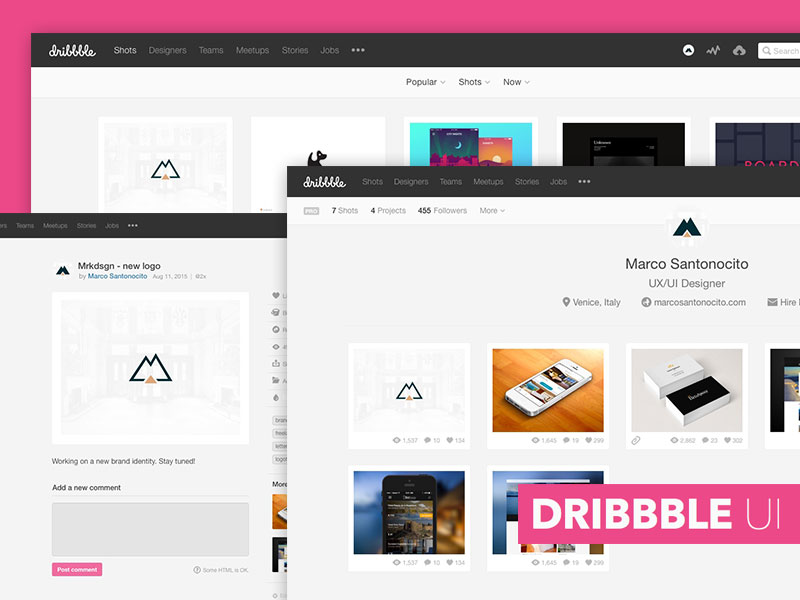Select Stories in the back window navbar
800x600 pixels.
pos(295,50)
